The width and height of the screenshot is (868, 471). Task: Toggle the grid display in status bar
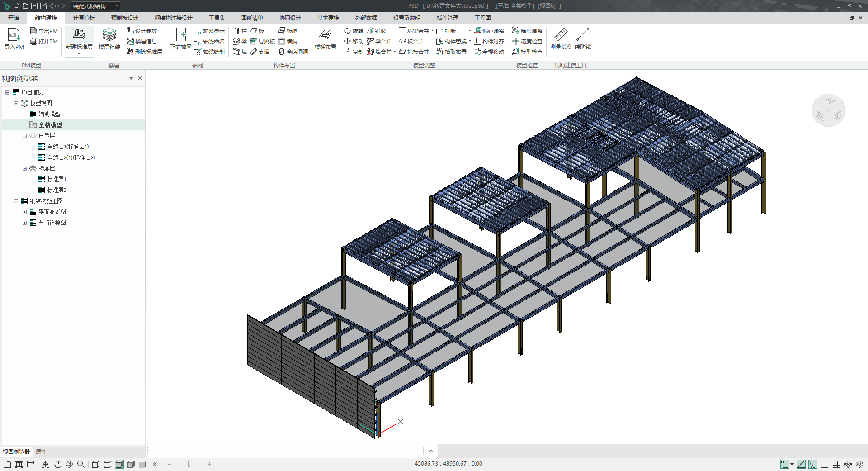coord(836,464)
